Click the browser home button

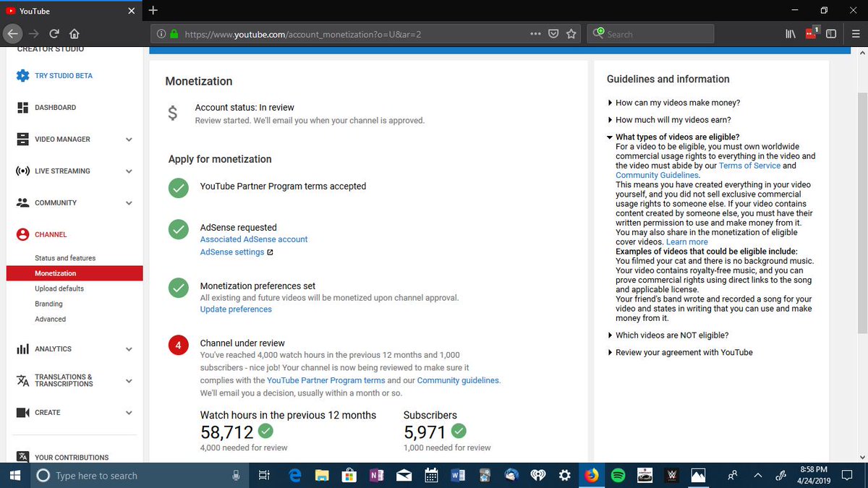click(75, 33)
